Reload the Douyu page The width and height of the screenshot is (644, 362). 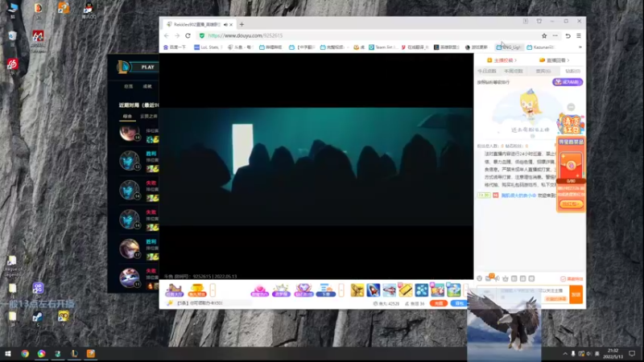point(188,35)
